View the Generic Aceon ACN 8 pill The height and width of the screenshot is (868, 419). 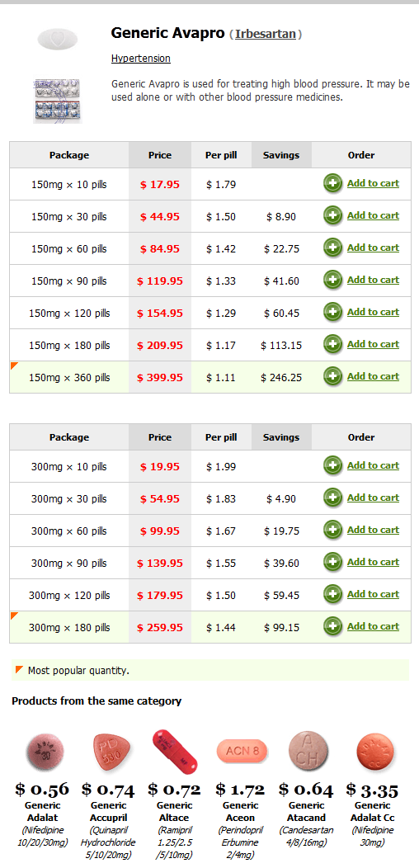pyautogui.click(x=242, y=751)
